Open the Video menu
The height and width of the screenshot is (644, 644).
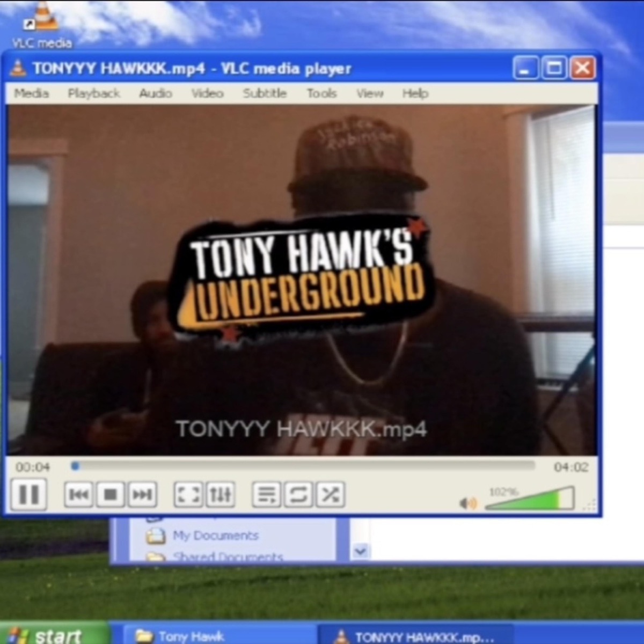click(208, 93)
